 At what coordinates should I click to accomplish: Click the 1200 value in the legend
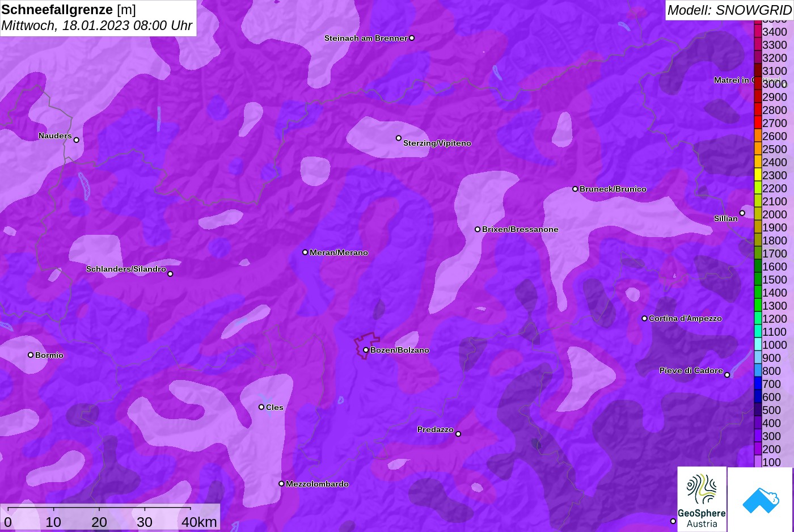pos(775,319)
